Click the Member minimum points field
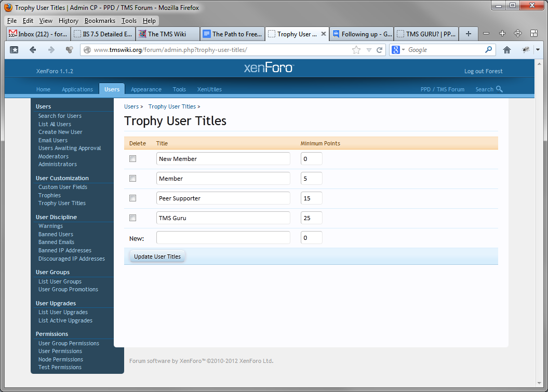548x392 pixels. [311, 179]
